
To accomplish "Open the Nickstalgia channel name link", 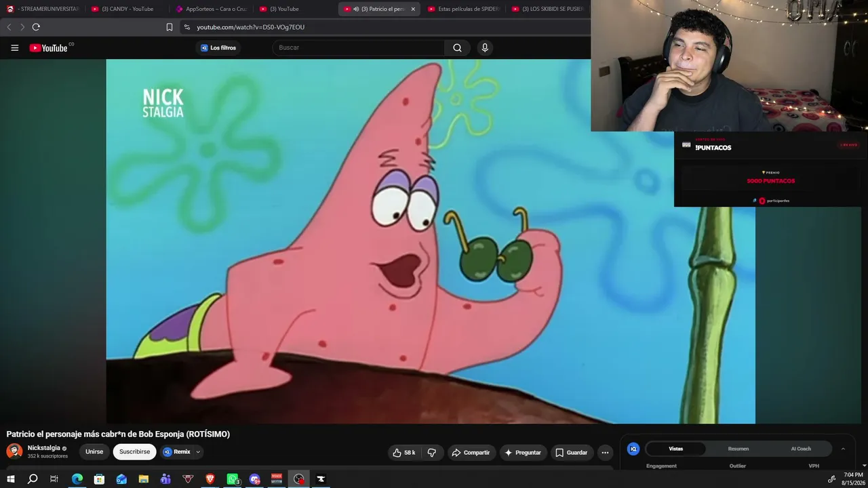I will [x=44, y=448].
